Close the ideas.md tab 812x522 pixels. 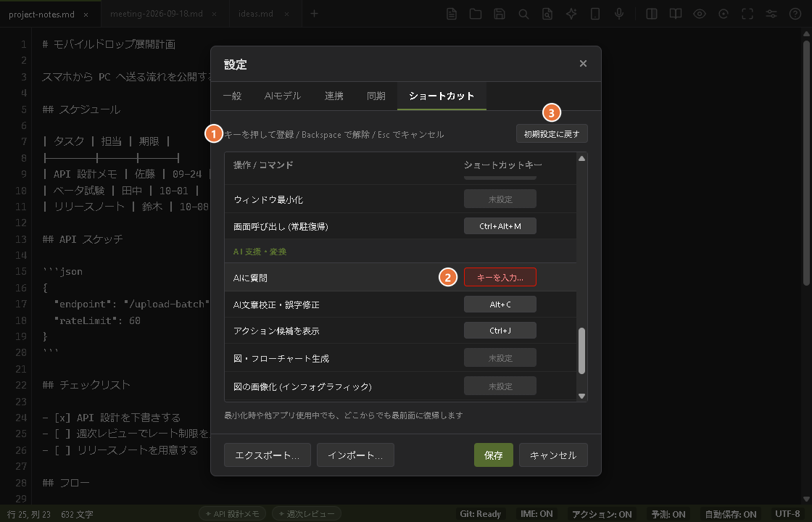coord(286,14)
